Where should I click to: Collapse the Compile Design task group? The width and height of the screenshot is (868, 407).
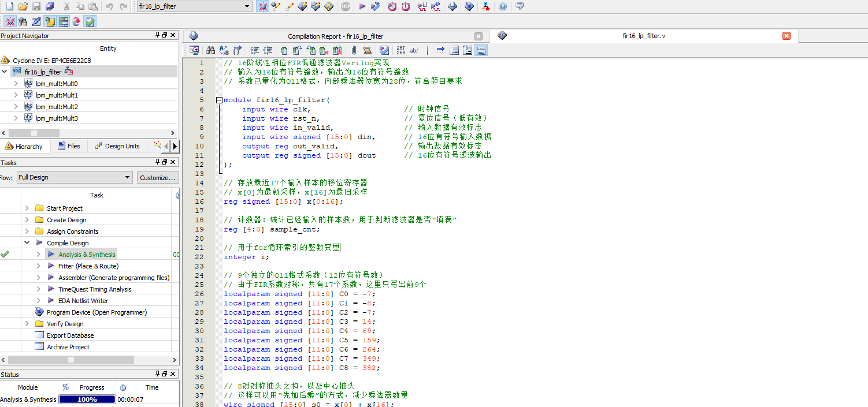coord(27,243)
